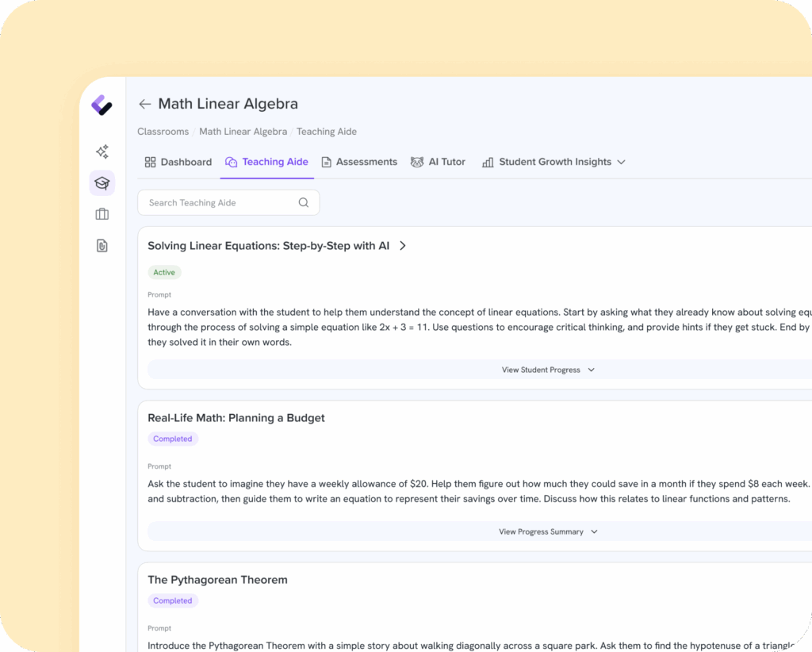Viewport: 812px width, 652px height.
Task: Expand View Progress Summary
Action: point(547,531)
